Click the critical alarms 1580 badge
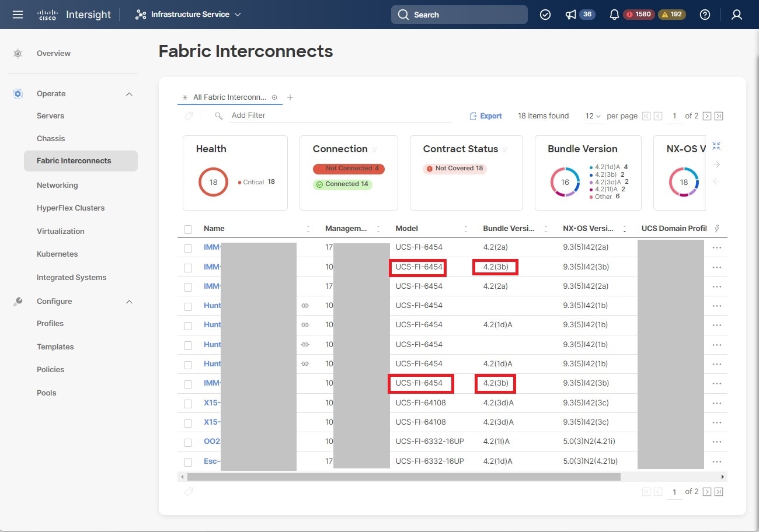759x532 pixels. (x=639, y=15)
